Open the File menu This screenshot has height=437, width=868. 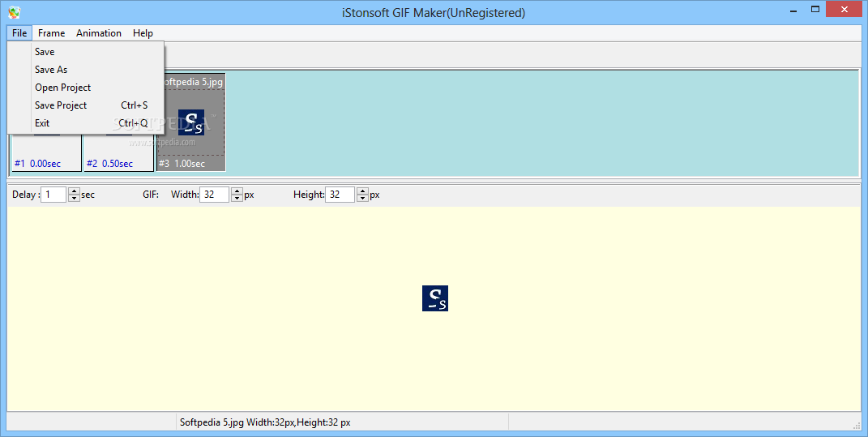tap(19, 33)
